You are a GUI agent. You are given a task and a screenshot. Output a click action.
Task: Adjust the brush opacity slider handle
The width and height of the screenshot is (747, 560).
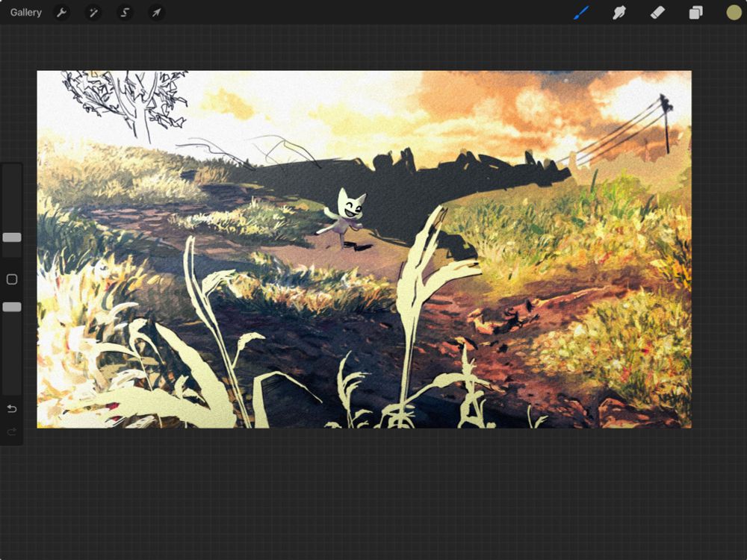point(12,307)
